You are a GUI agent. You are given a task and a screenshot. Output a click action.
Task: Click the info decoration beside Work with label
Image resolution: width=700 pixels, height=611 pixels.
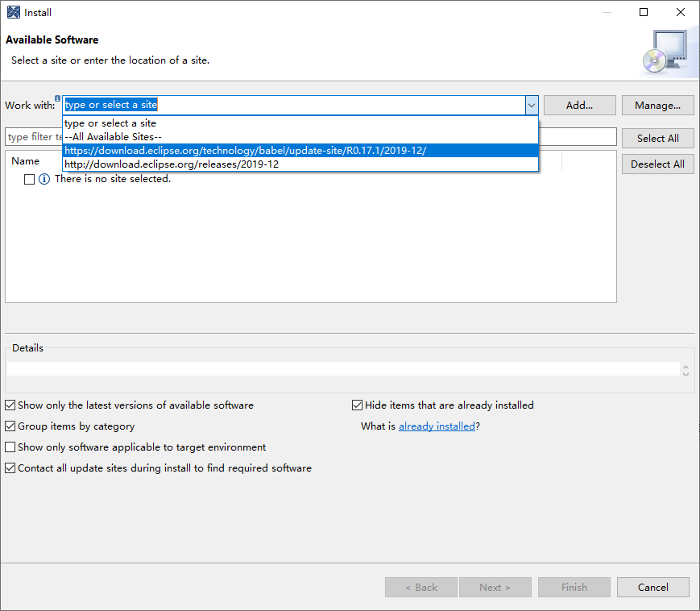tap(58, 98)
